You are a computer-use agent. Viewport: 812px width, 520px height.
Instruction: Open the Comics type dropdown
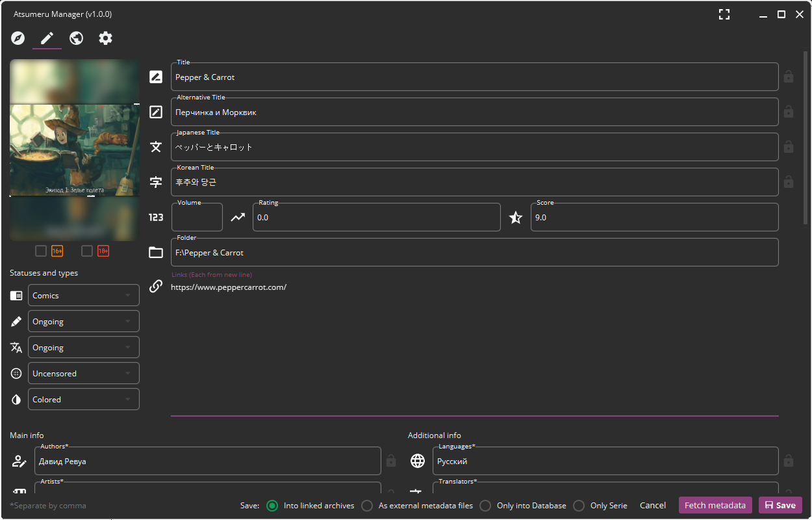click(84, 295)
